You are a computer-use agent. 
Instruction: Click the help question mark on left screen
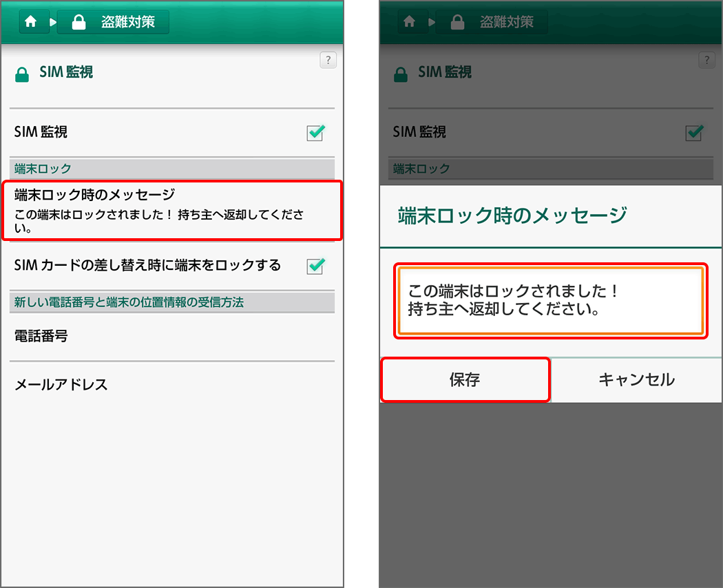pos(328,60)
